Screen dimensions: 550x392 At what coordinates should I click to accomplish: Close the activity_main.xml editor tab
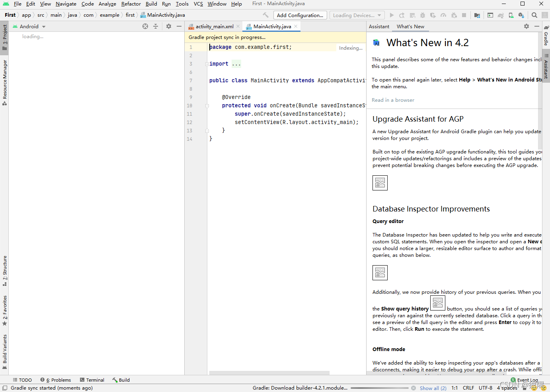pyautogui.click(x=238, y=26)
